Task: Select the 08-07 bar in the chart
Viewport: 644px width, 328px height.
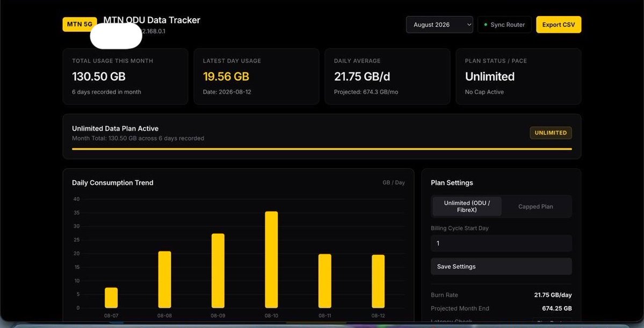Action: [111, 297]
